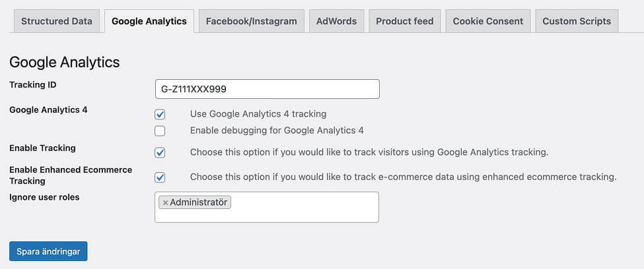Enable debugging for Google Analytics 4 checkbox
The image size is (644, 269).
[x=160, y=131]
